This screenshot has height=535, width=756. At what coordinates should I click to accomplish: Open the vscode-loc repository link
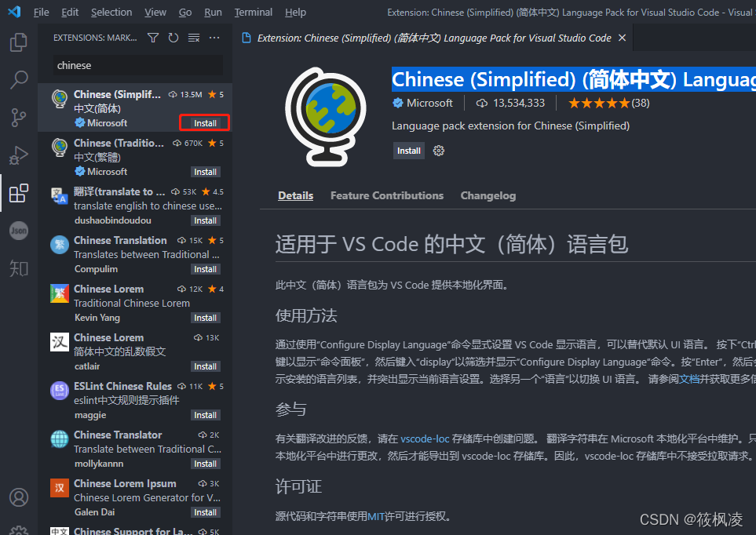pyautogui.click(x=425, y=439)
